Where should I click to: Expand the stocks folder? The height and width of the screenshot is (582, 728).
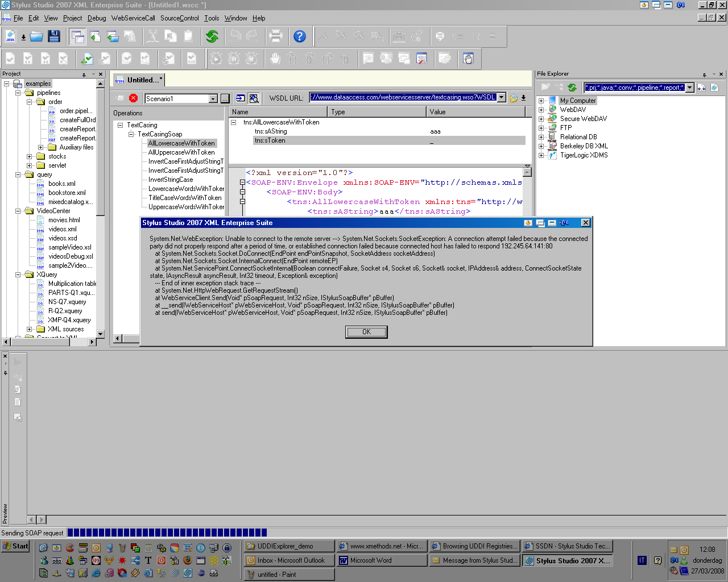[x=29, y=156]
